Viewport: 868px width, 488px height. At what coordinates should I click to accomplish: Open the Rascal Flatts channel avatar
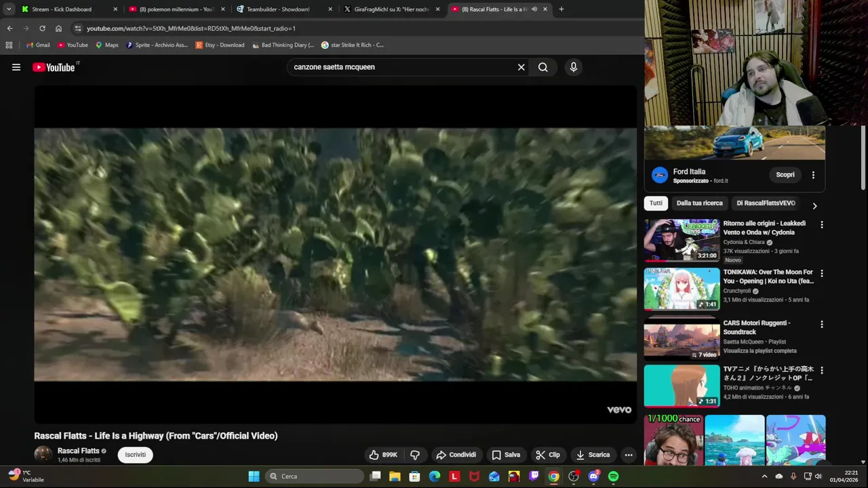click(43, 454)
